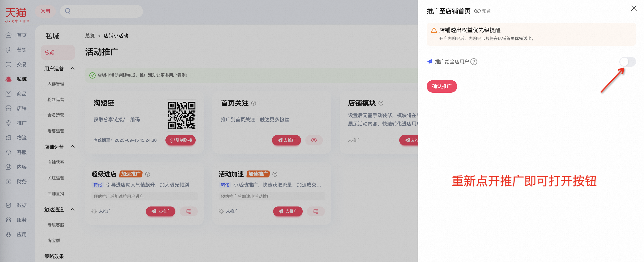Click the 客服 headset icon in sidebar
This screenshot has width=644, height=262.
pos(9,152)
